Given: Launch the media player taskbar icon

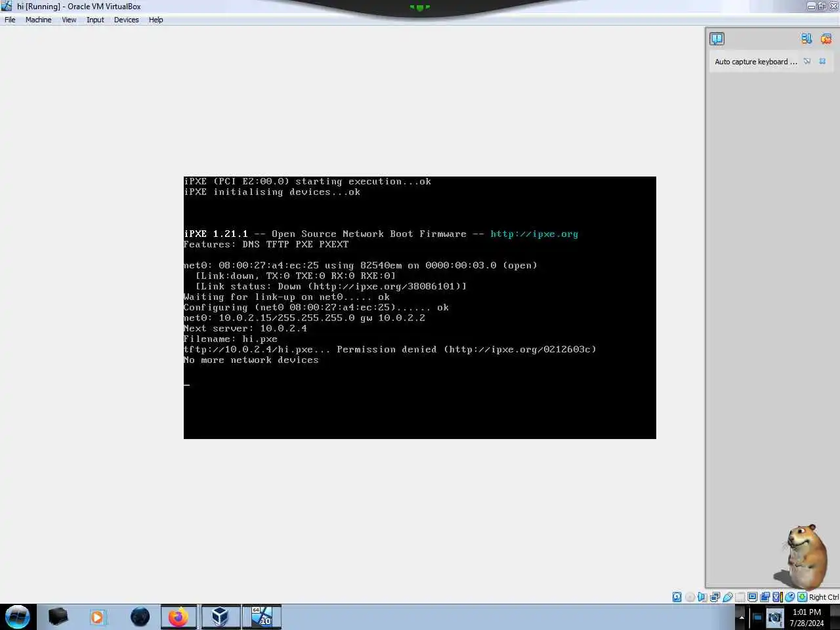Looking at the screenshot, I should point(97,617).
